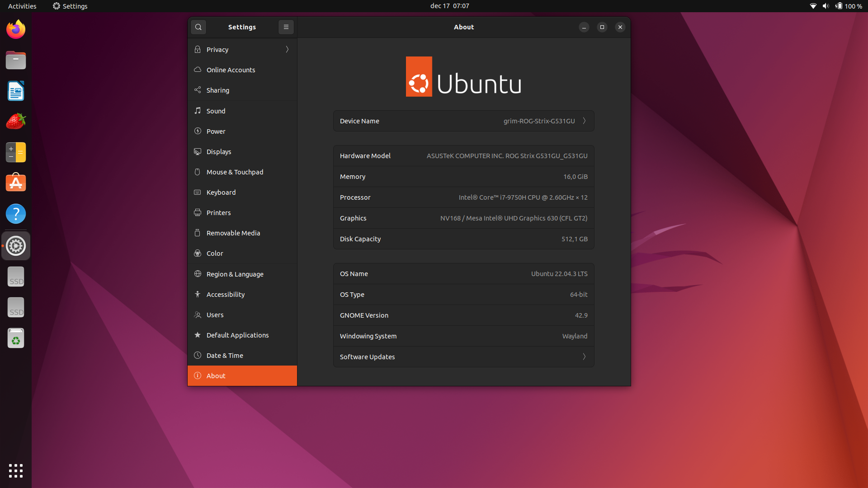The image size is (868, 488).
Task: Click the volume icon in top bar
Action: click(826, 6)
